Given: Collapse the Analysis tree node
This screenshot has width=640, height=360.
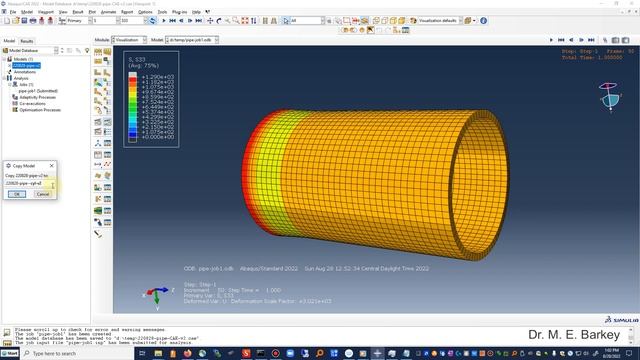Looking at the screenshot, I should [4, 78].
